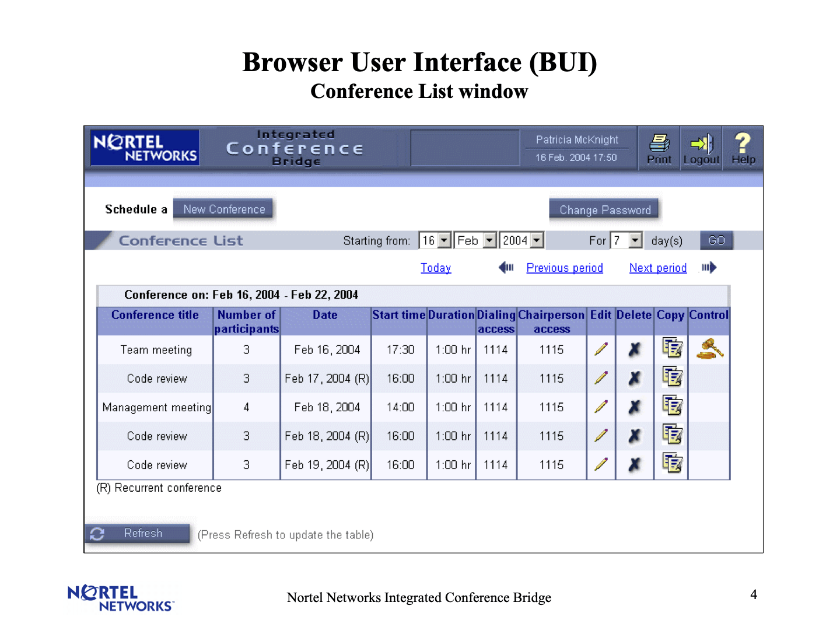The image size is (840, 630).
Task: Copy the Team meeting conference
Action: coord(672,348)
